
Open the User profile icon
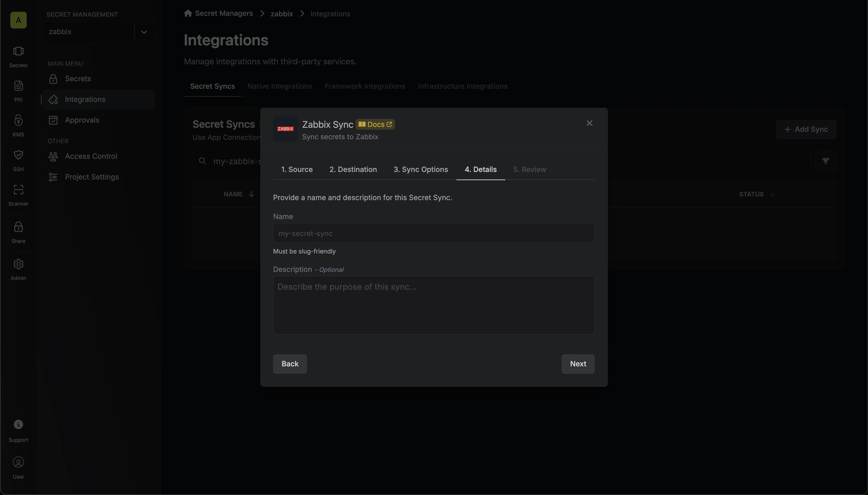click(x=18, y=462)
